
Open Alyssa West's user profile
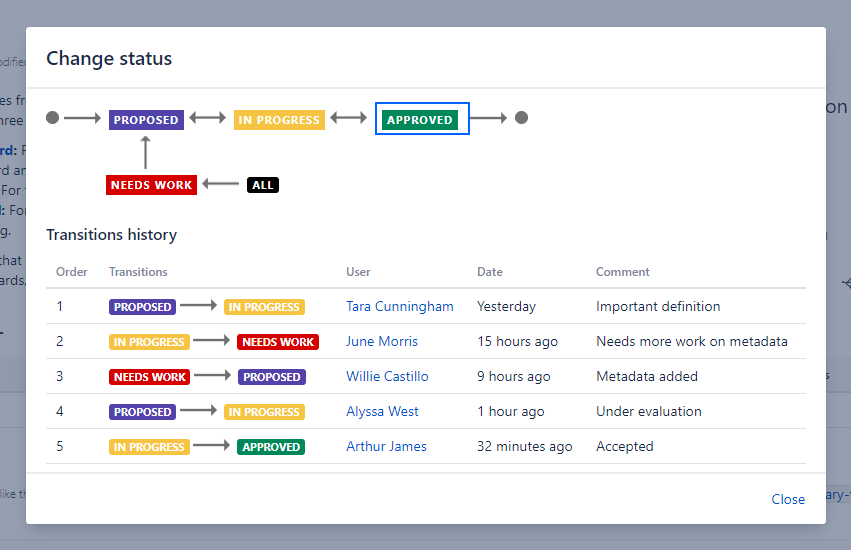[382, 412]
